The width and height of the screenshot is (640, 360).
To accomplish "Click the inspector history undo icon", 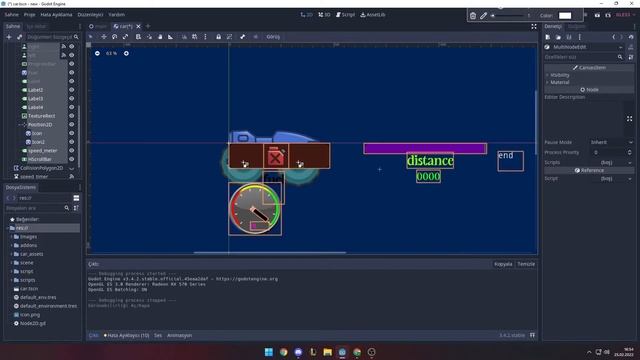I will (x=631, y=37).
